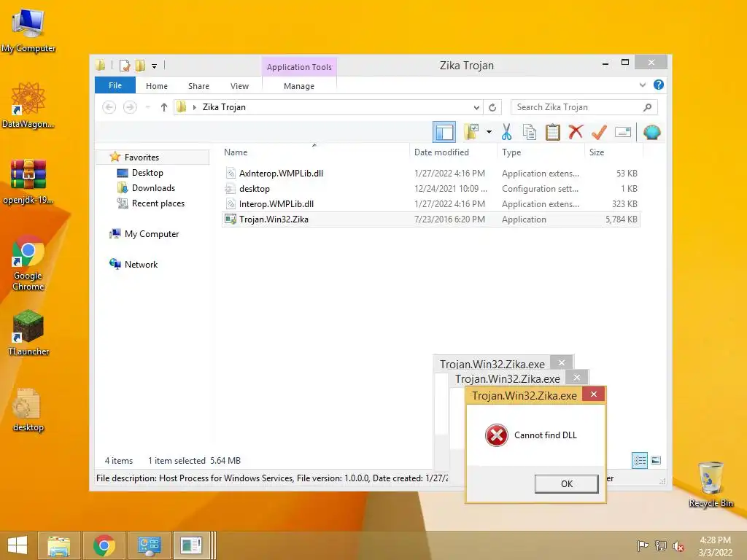747x560 pixels.
Task: Open Desktop in Favorites
Action: 147,173
